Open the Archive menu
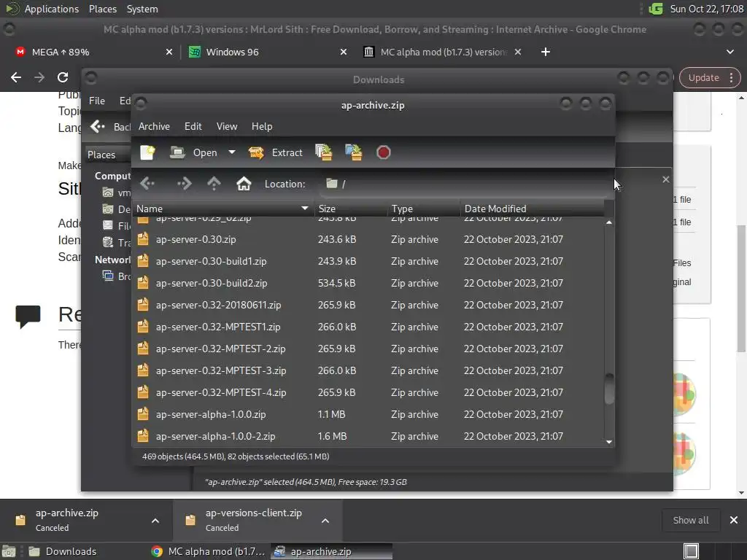The height and width of the screenshot is (560, 747). 154,126
